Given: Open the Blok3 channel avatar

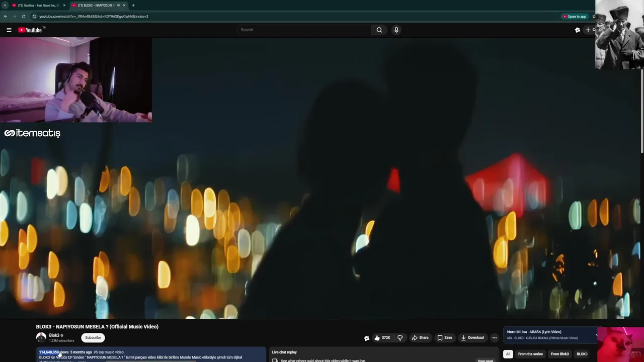Looking at the screenshot, I should coord(41,337).
